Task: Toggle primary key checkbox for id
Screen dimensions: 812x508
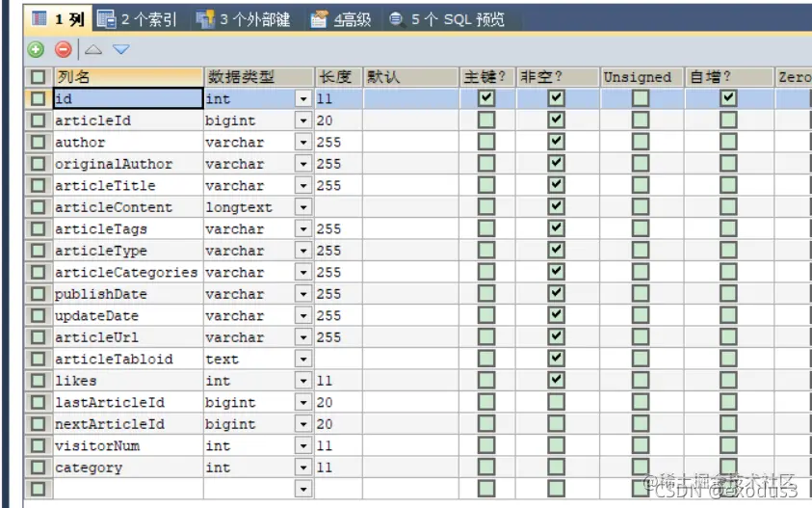Action: pos(486,98)
